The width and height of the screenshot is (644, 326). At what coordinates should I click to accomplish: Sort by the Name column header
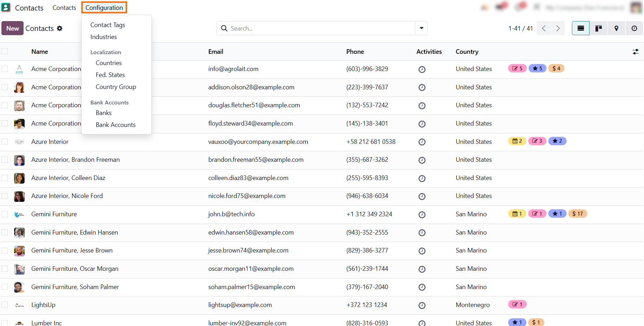tap(39, 52)
